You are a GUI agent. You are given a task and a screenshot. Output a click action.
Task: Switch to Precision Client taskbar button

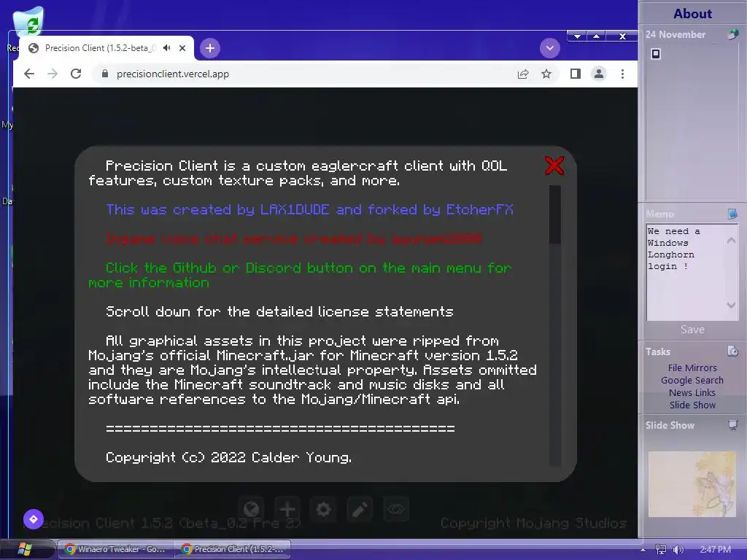pos(233,549)
